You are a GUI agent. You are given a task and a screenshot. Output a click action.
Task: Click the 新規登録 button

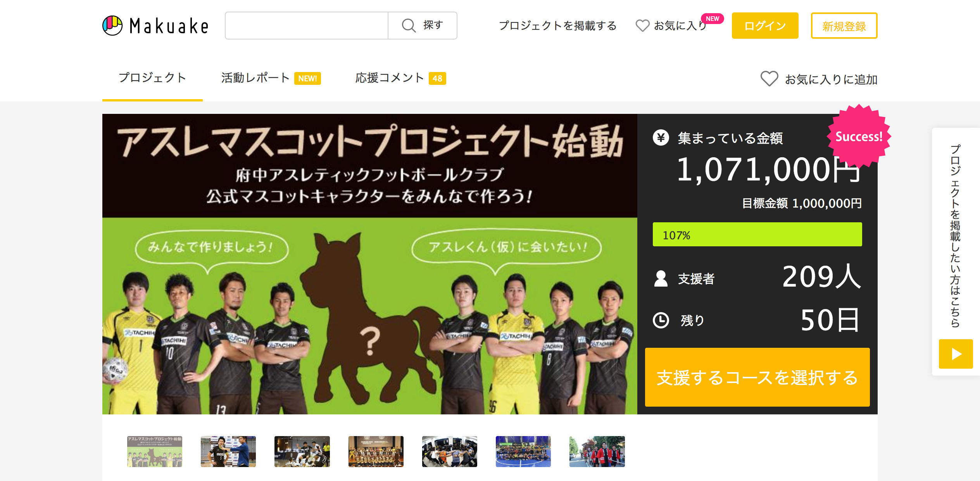coord(844,26)
